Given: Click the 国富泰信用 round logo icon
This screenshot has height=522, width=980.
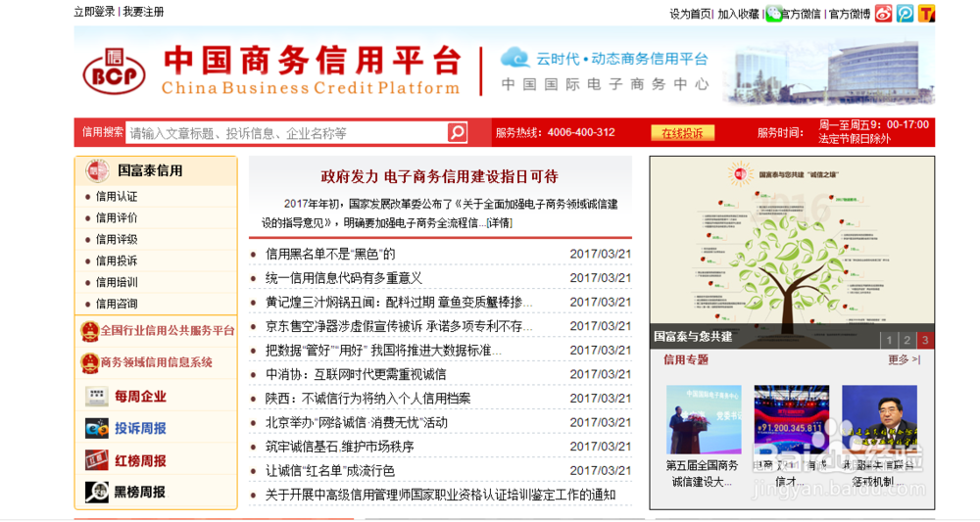Looking at the screenshot, I should pos(97,170).
